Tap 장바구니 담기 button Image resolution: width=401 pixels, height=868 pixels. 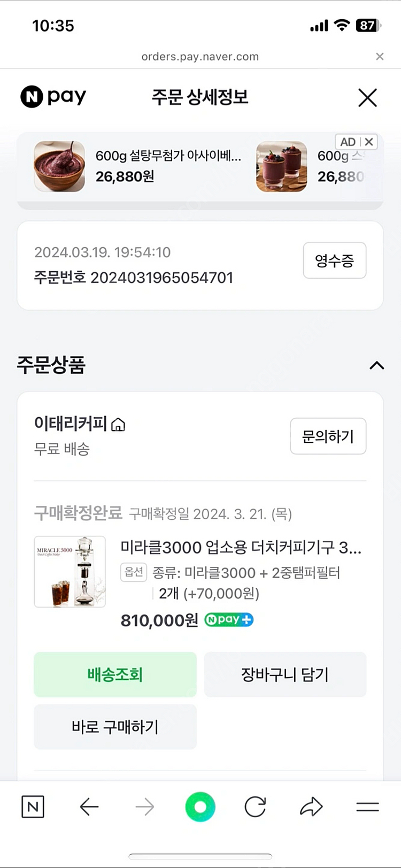pyautogui.click(x=285, y=674)
